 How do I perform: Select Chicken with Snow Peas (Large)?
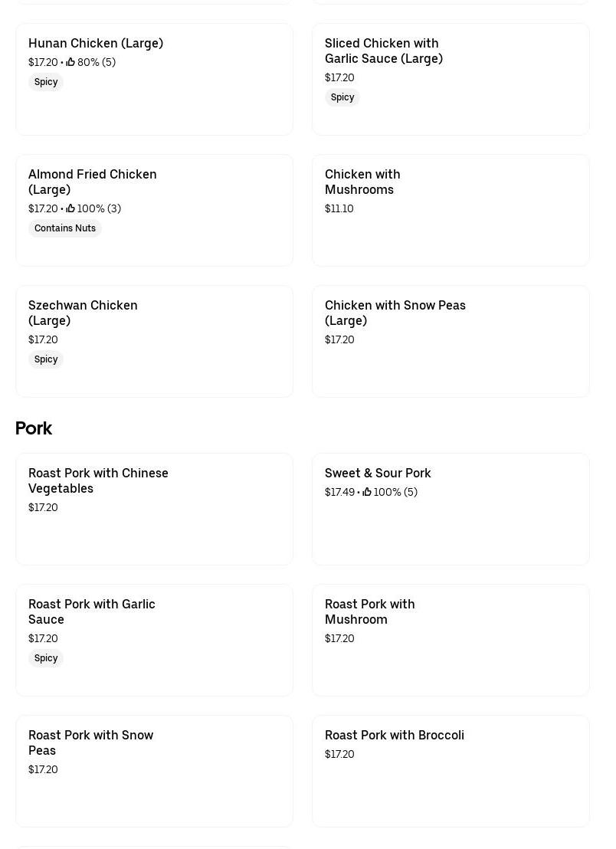point(395,313)
